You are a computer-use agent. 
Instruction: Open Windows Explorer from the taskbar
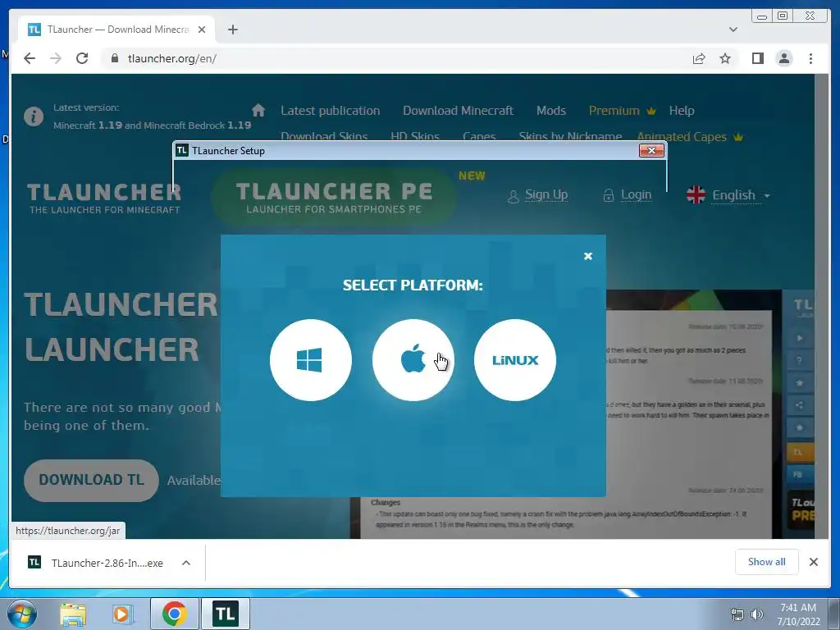(x=73, y=614)
